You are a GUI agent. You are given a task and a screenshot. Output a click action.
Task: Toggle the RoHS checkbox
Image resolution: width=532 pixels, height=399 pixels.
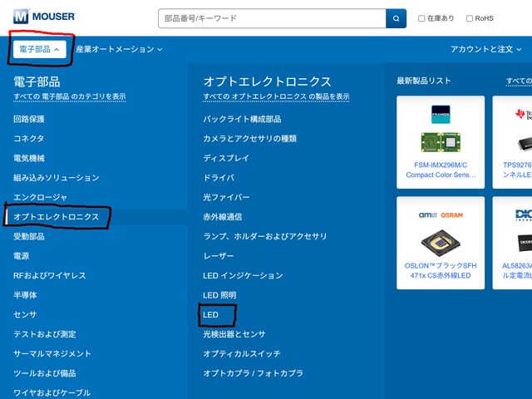(469, 18)
